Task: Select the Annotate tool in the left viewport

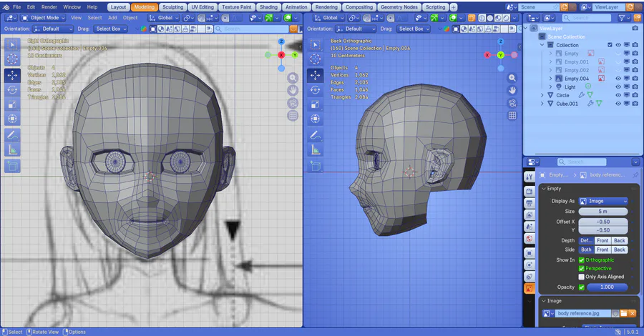Action: click(12, 135)
